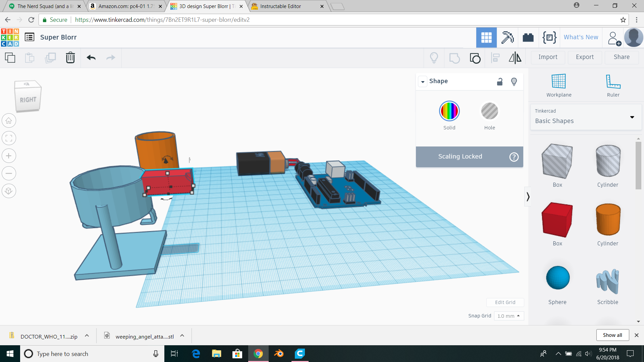The width and height of the screenshot is (644, 362).
Task: Open the user profile avatar
Action: [634, 38]
